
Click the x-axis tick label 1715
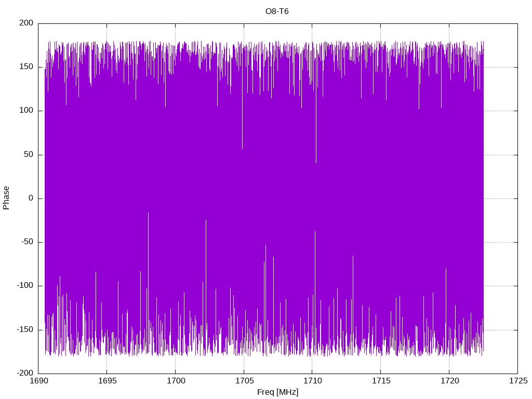[x=381, y=381]
